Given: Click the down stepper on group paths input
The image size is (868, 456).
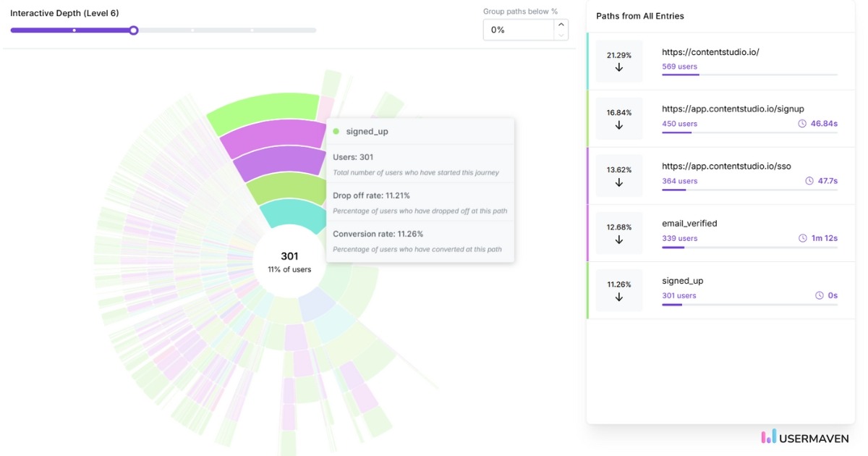Looking at the screenshot, I should (561, 35).
